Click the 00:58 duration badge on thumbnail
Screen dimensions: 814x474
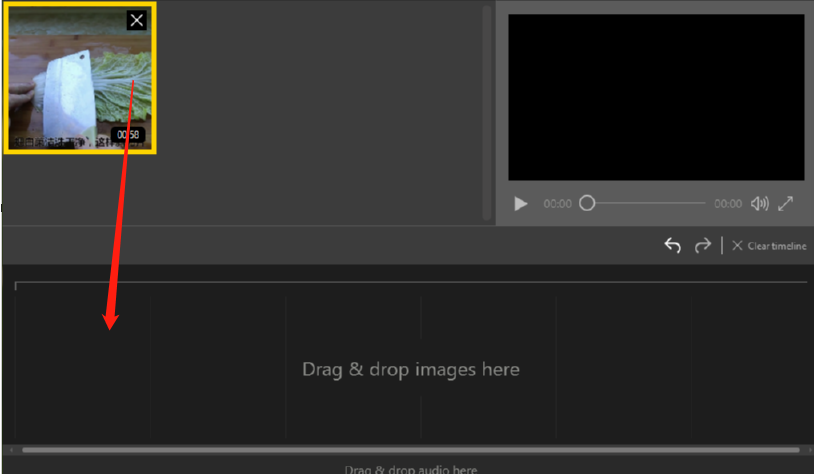click(128, 135)
